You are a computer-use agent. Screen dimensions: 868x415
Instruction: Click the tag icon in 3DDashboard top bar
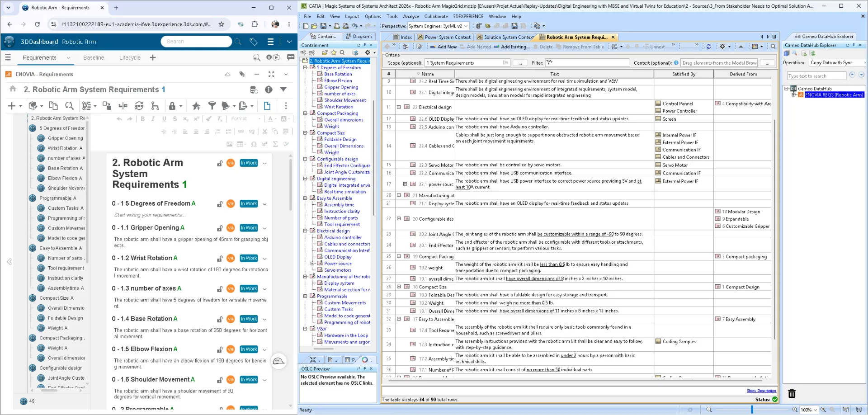254,42
